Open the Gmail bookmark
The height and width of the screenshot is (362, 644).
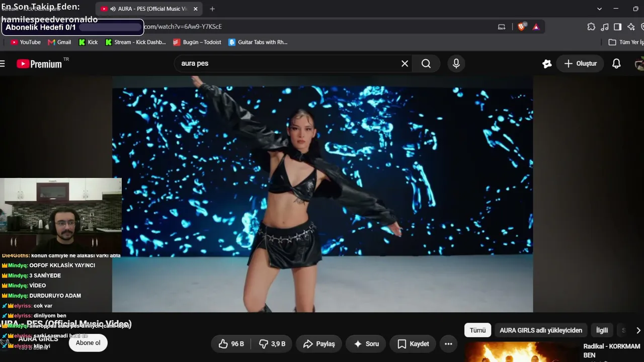click(x=59, y=42)
